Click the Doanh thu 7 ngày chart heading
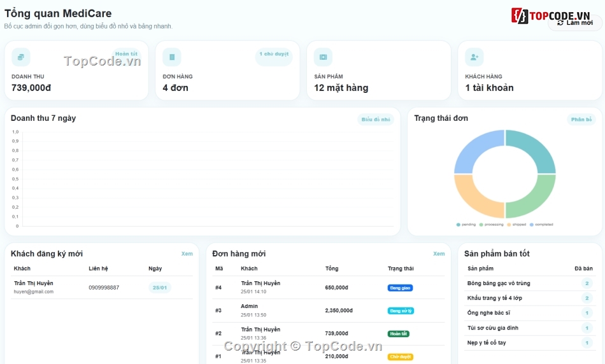The height and width of the screenshot is (364, 605). coord(43,118)
